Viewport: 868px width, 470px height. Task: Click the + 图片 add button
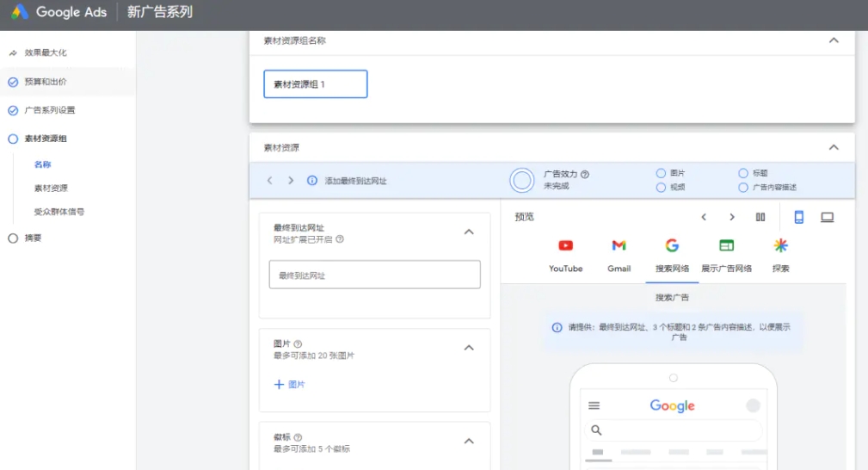point(290,385)
